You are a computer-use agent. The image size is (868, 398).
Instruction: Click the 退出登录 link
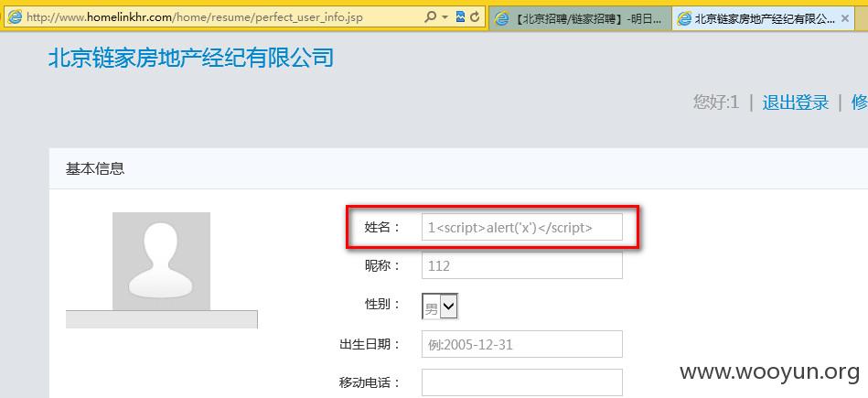[796, 102]
